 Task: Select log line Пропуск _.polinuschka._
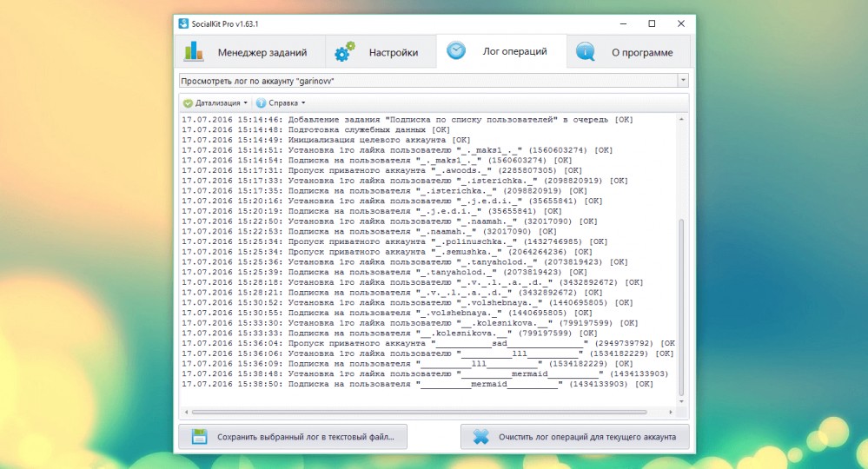(x=394, y=241)
